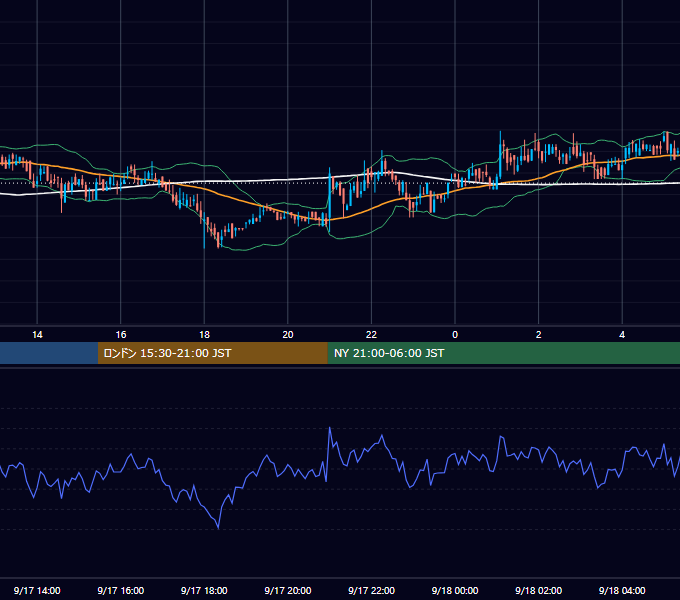
Task: Click the '9/18 00:00' time label
Action: (x=455, y=590)
